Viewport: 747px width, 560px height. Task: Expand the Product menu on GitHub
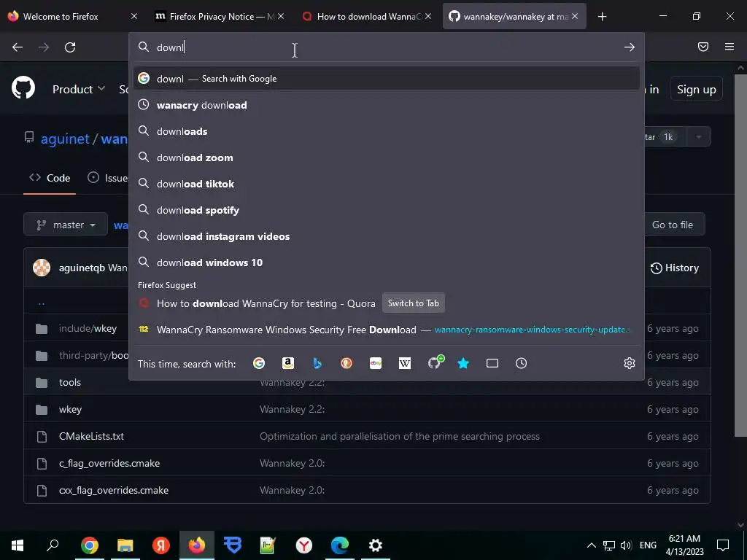coord(79,89)
